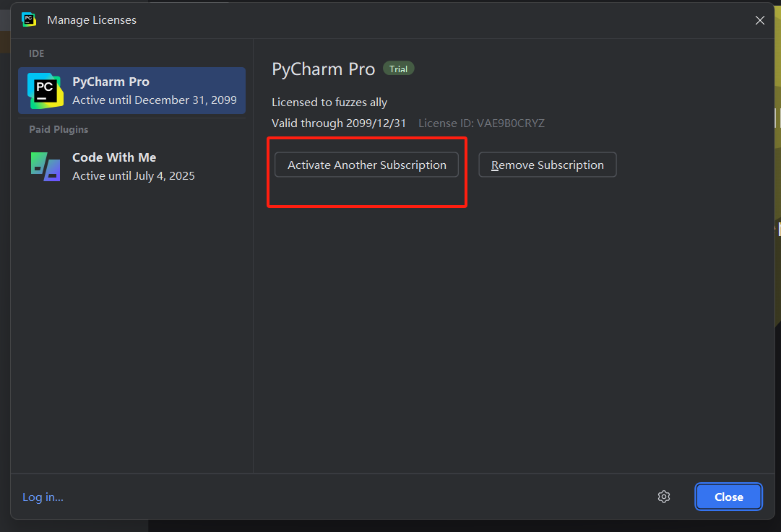Click 'Licensed to fuzzes ally' text
The width and height of the screenshot is (781, 532).
click(329, 102)
